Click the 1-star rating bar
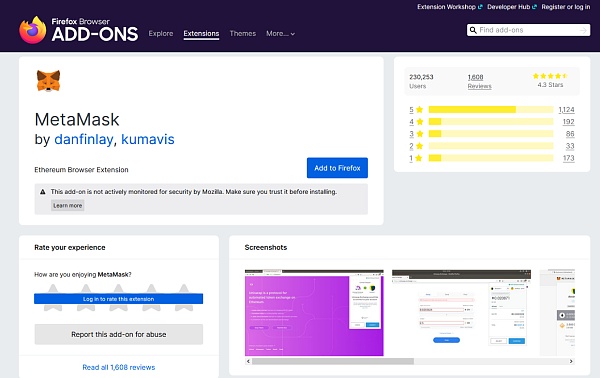The width and height of the screenshot is (600, 378). pos(491,158)
